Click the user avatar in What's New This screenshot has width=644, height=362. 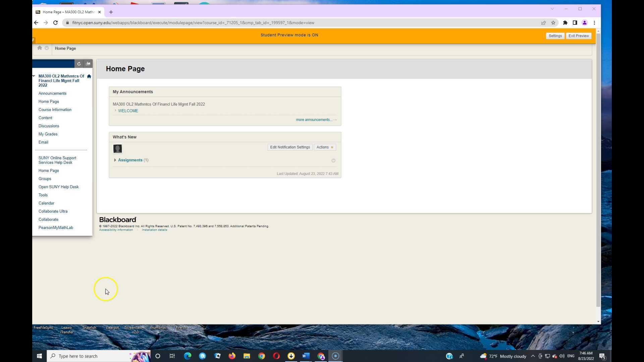click(117, 148)
